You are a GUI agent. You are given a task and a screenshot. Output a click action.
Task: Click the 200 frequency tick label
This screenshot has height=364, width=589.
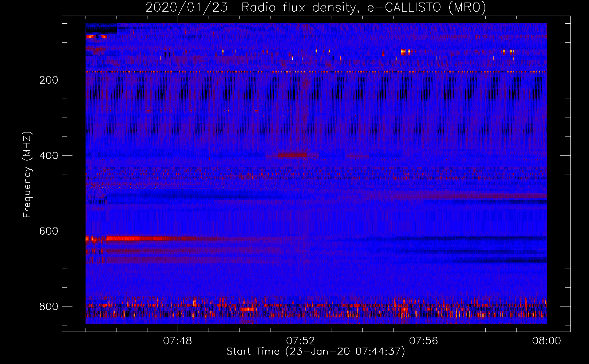(x=49, y=80)
